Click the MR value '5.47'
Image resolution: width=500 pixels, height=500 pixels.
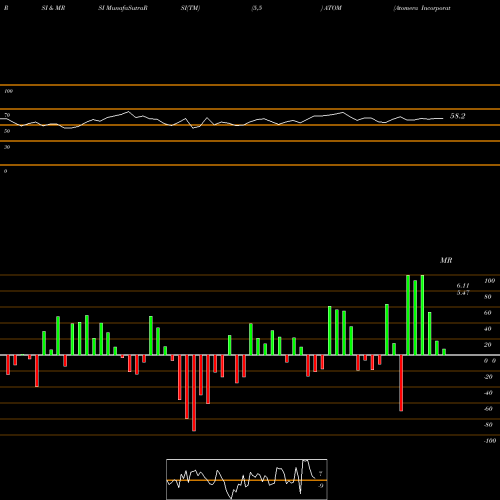463,293
